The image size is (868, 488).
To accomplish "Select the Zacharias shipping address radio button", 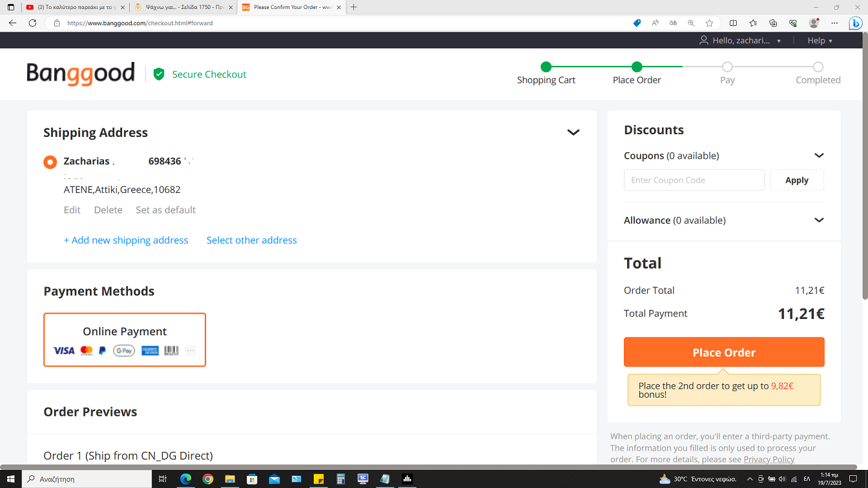I will [50, 162].
